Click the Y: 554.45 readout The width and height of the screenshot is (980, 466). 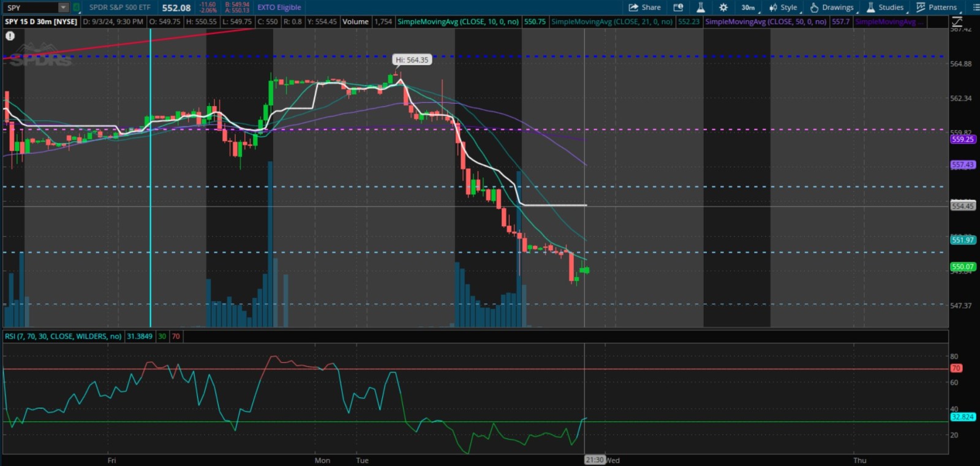(x=322, y=21)
